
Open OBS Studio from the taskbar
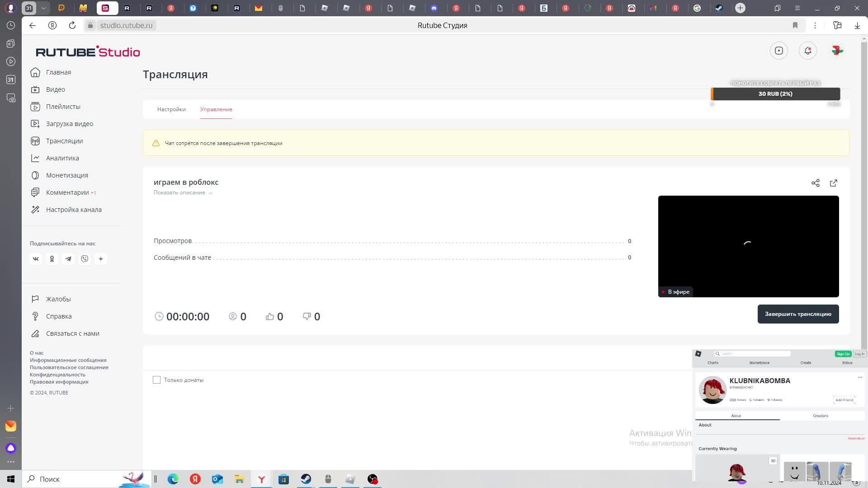pyautogui.click(x=373, y=479)
